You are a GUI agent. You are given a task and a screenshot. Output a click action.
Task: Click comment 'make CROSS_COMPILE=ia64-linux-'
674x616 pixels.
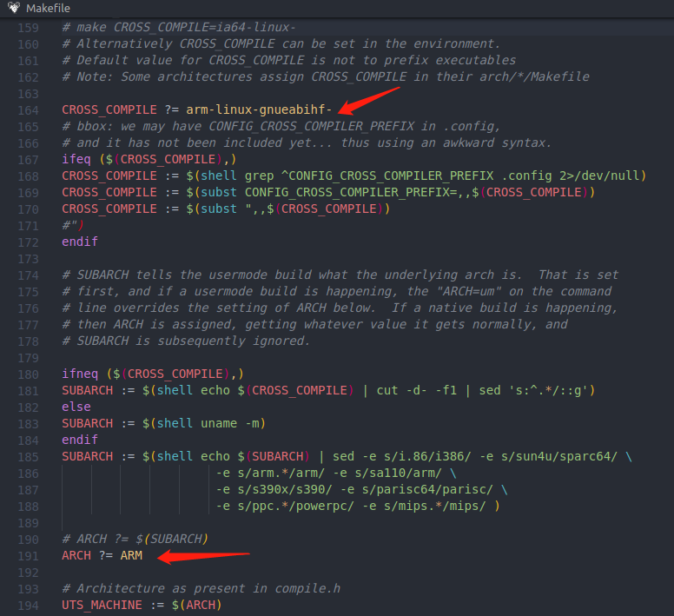pos(186,27)
